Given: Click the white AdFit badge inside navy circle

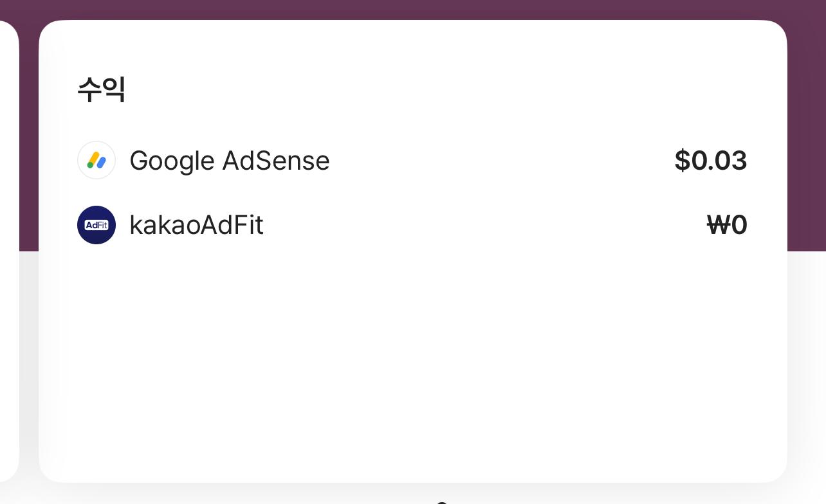Looking at the screenshot, I should pos(96,225).
